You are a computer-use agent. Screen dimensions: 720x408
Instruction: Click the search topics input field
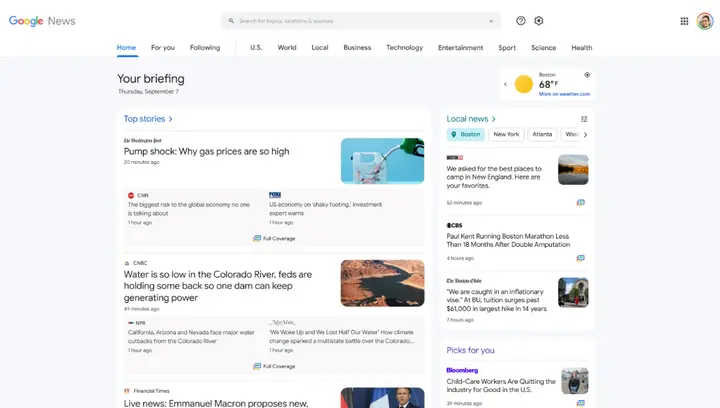360,21
